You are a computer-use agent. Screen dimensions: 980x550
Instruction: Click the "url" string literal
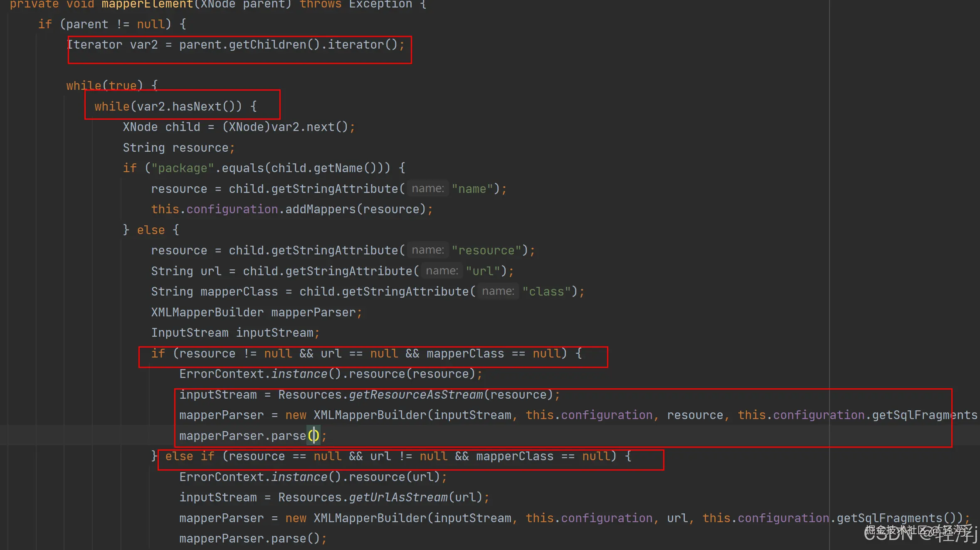(x=483, y=271)
